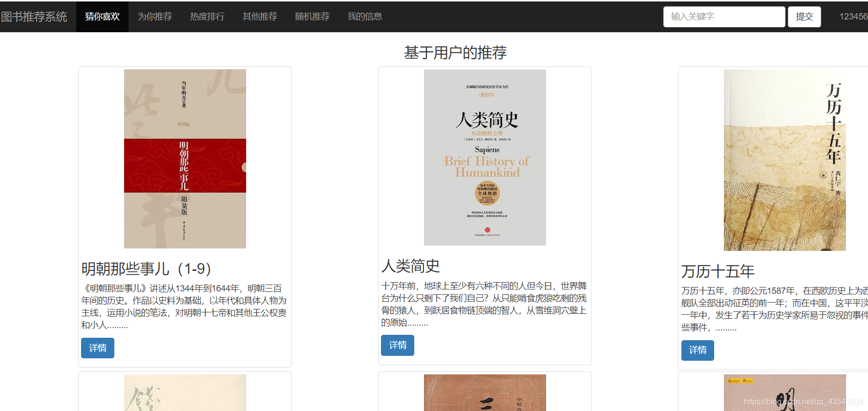Open 详情 for 人类简史
Screen dimensions: 868x411
[398, 345]
